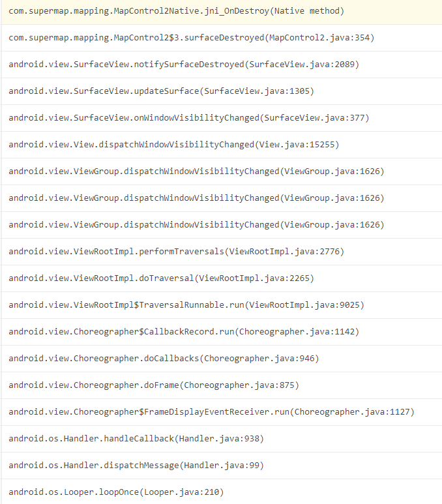Click the ViewRootImpl.performTraversals stack line
Screen dimensions: 442x504
(222, 252)
